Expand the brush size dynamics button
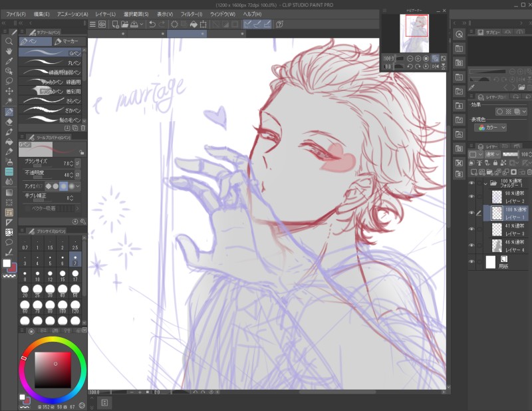Screen dimensions: 532x411 78,163
